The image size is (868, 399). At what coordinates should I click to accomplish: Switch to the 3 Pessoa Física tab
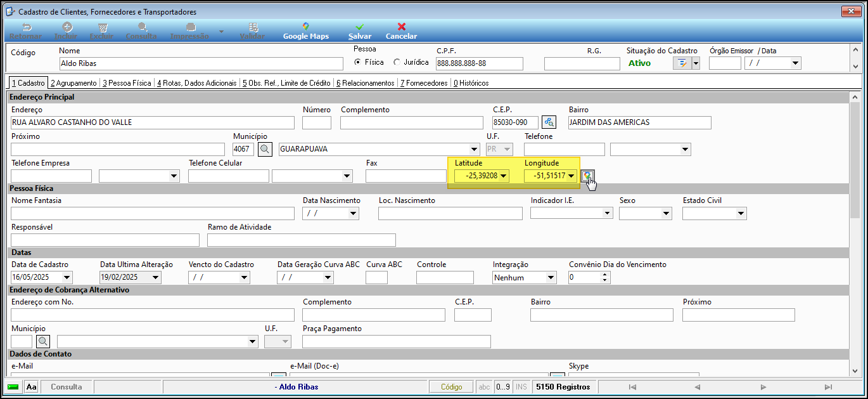(127, 83)
